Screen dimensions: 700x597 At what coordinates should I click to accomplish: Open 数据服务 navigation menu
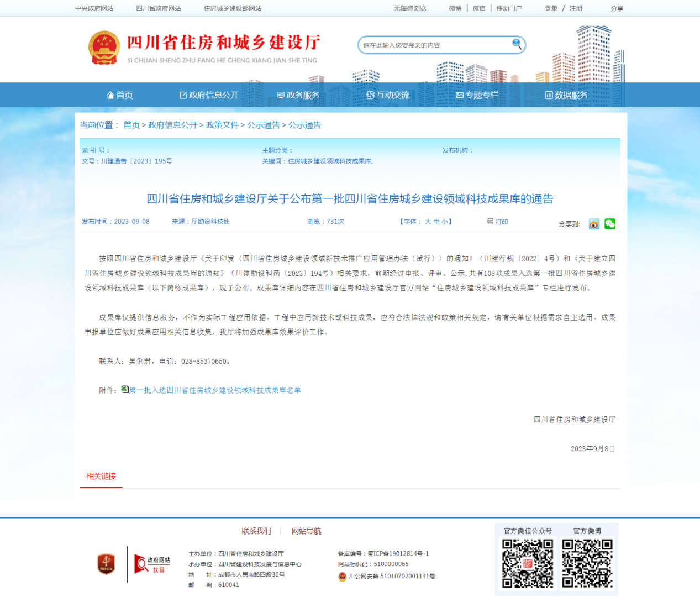pos(566,95)
